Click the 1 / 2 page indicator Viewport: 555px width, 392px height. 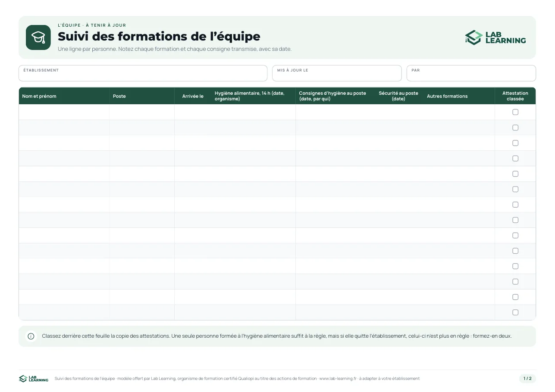(x=527, y=379)
